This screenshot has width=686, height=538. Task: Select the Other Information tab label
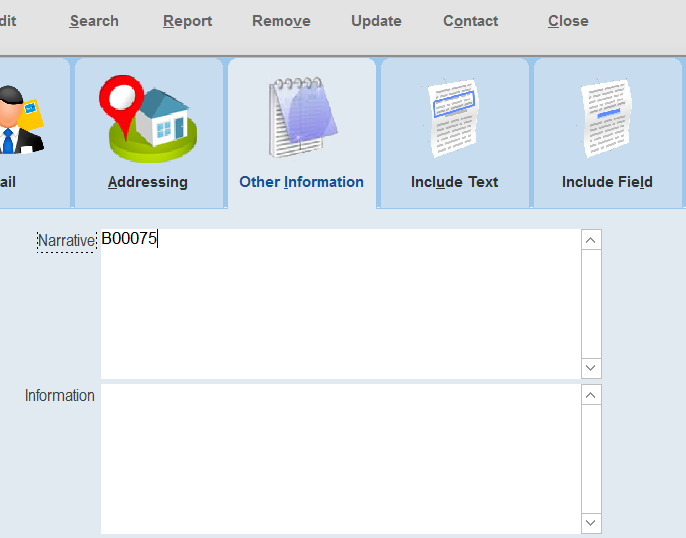pos(301,182)
